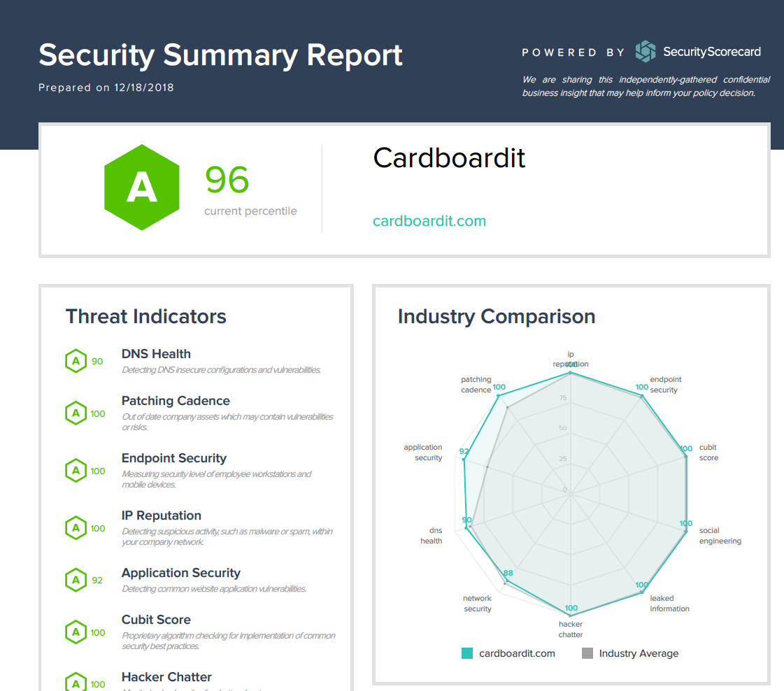784x691 pixels.
Task: Click the Industry Comparison heading
Action: click(497, 317)
